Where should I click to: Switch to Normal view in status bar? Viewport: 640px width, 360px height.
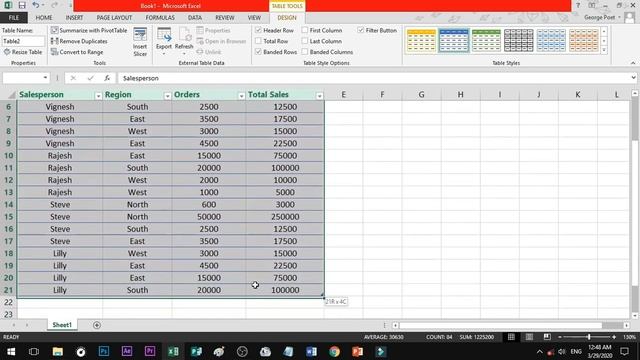[511, 337]
